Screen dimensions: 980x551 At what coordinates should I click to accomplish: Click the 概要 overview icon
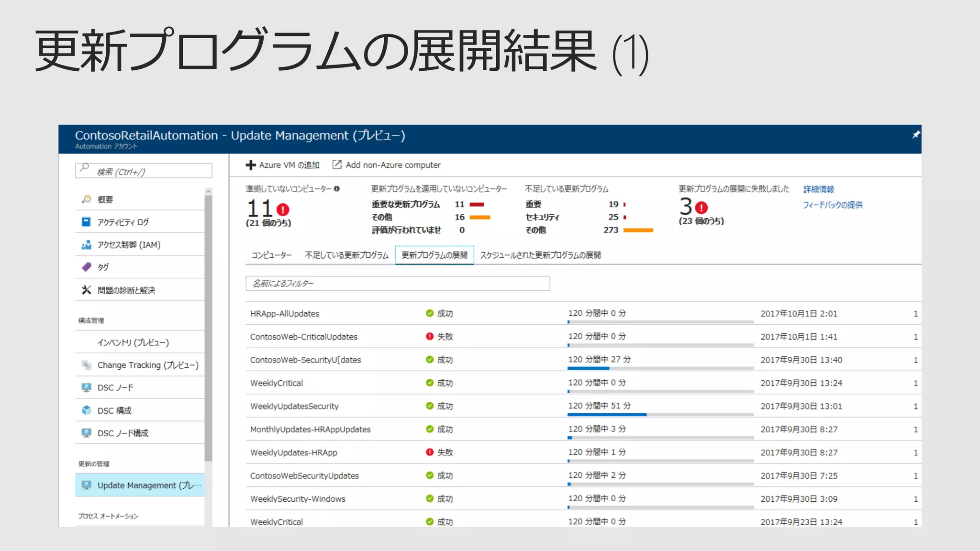[87, 199]
